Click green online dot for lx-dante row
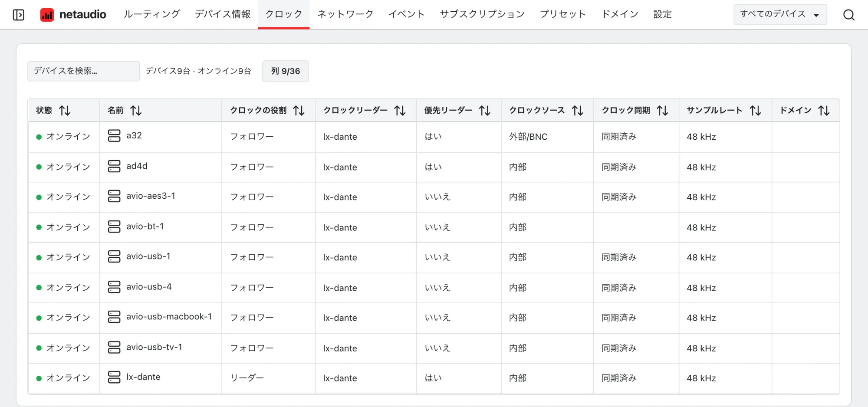Viewport: 868px width, 407px height. (x=39, y=378)
